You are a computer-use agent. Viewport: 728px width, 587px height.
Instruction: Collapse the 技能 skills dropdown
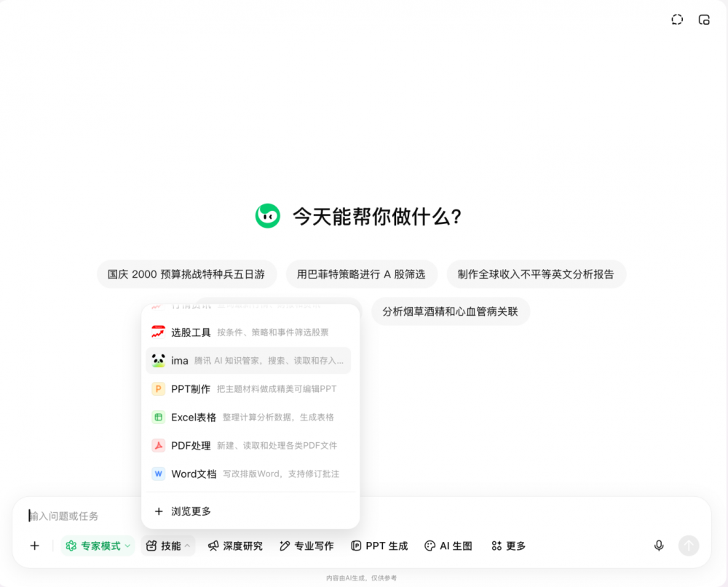click(168, 546)
